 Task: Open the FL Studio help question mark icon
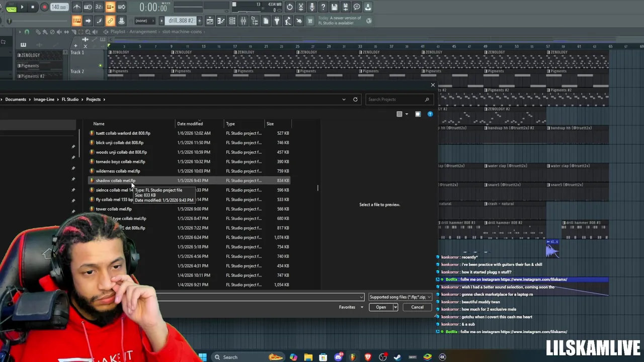click(323, 7)
